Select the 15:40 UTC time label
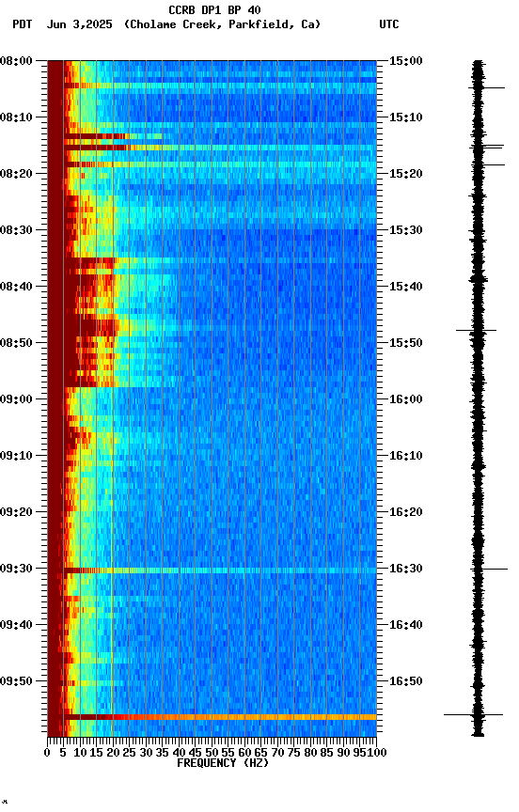The image size is (519, 812). pyautogui.click(x=405, y=287)
